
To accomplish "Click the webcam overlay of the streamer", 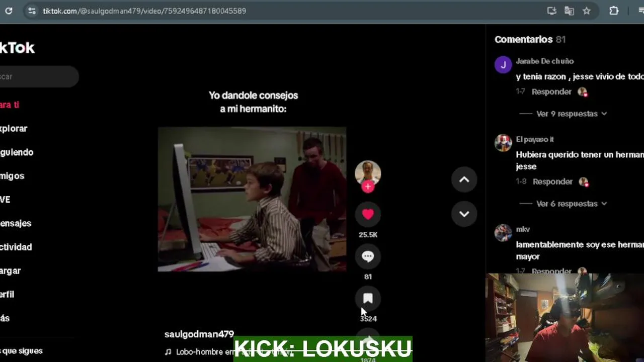I will tap(565, 318).
